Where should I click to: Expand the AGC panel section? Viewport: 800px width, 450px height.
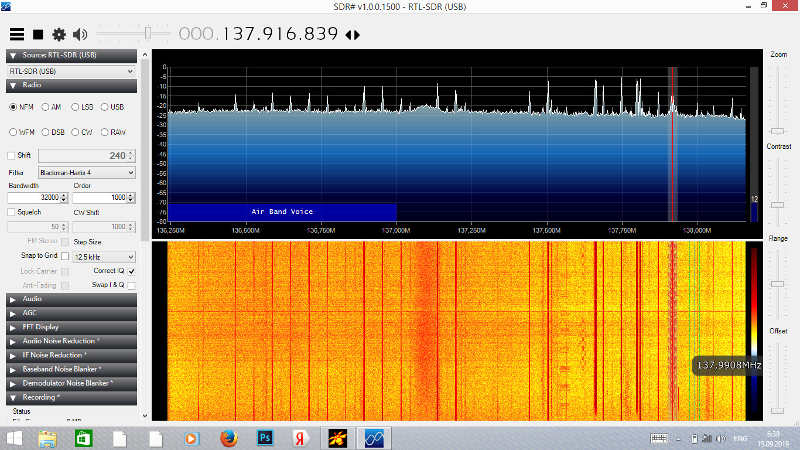[x=70, y=313]
